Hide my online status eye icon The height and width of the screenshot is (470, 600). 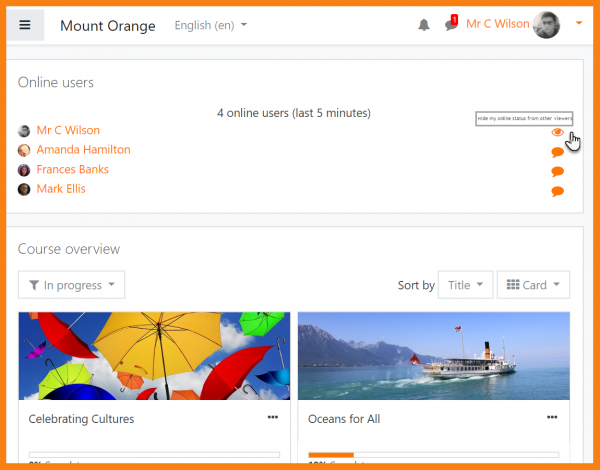(557, 132)
